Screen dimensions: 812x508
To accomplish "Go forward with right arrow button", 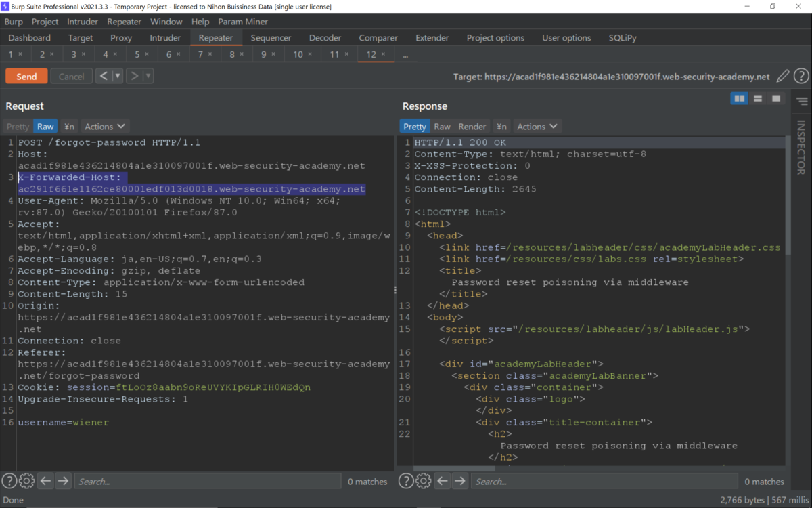I will click(x=134, y=76).
